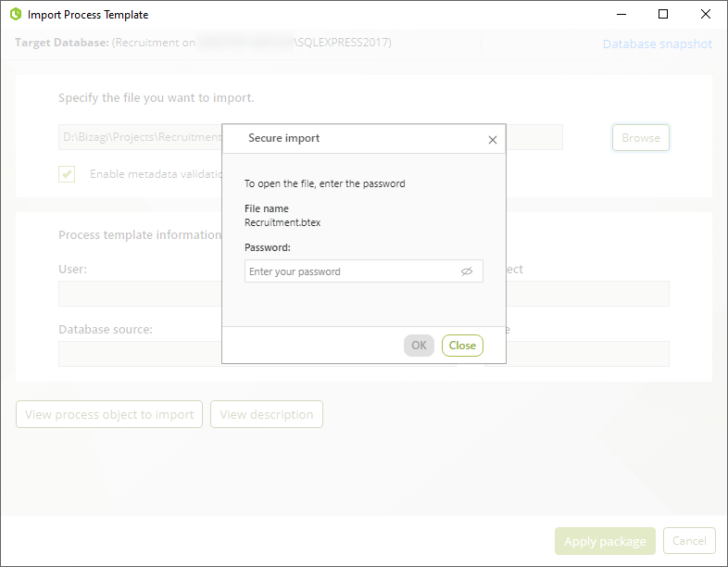Click the Target Database label

click(62, 43)
